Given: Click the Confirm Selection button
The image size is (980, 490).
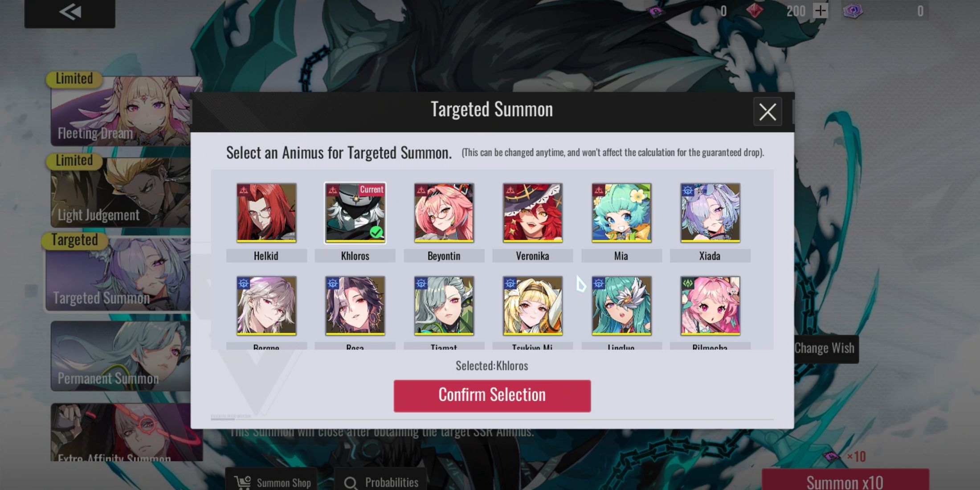Looking at the screenshot, I should [x=492, y=396].
